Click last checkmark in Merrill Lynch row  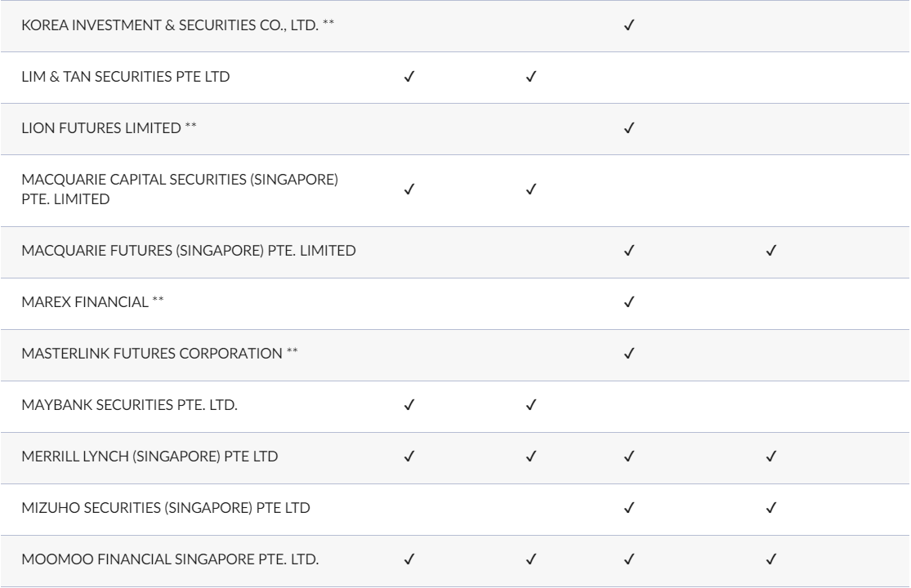click(x=770, y=456)
